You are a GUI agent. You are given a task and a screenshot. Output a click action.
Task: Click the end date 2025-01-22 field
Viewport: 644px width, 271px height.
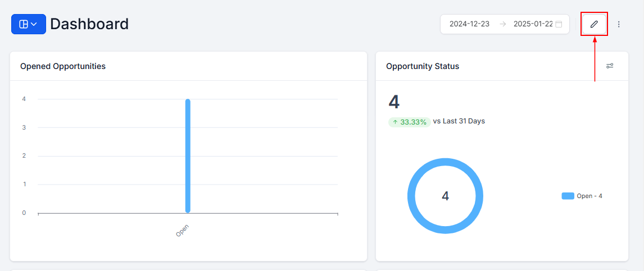point(533,24)
